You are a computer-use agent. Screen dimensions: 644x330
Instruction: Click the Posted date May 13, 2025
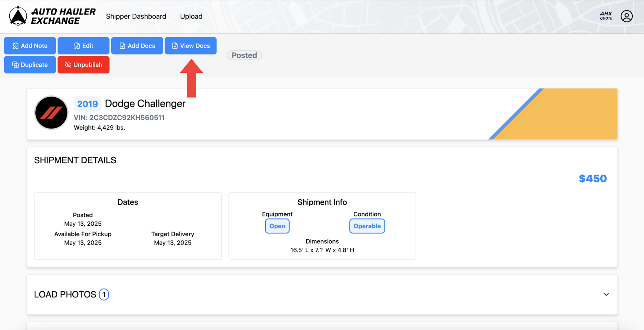pyautogui.click(x=83, y=224)
